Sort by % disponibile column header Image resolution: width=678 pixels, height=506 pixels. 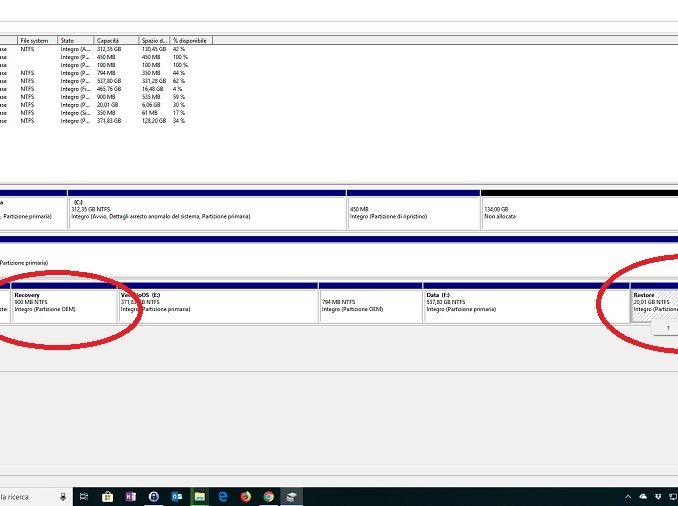pos(191,40)
